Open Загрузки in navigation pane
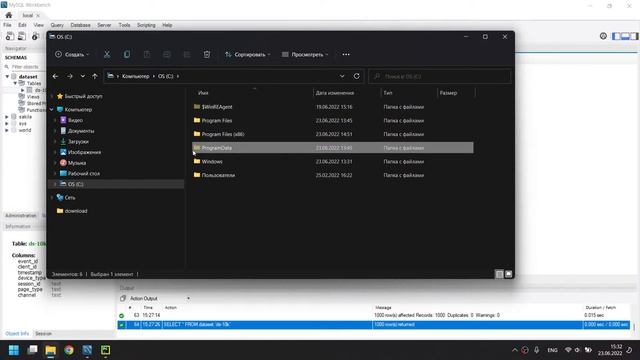Image resolution: width=640 pixels, height=360 pixels. coord(78,141)
